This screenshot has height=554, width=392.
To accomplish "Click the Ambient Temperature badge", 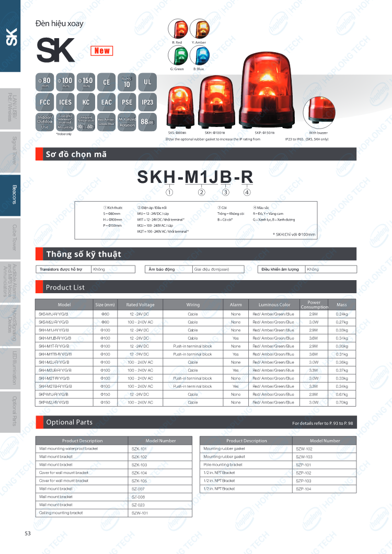I will point(86,122).
